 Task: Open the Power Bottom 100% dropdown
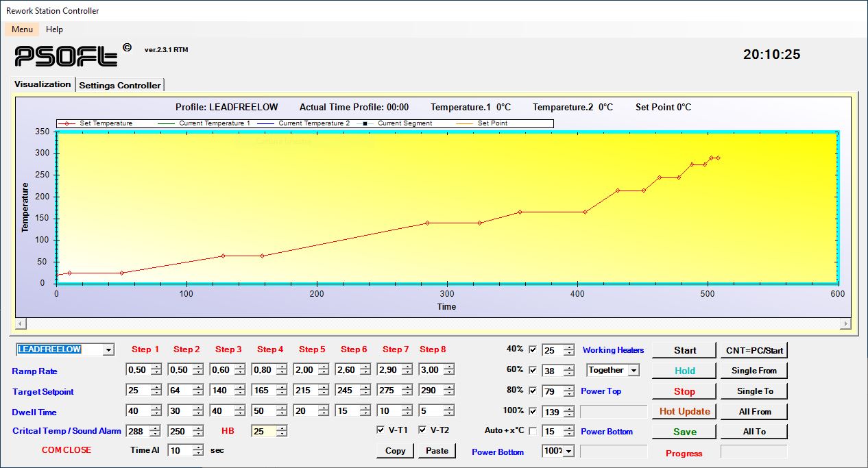[x=569, y=451]
